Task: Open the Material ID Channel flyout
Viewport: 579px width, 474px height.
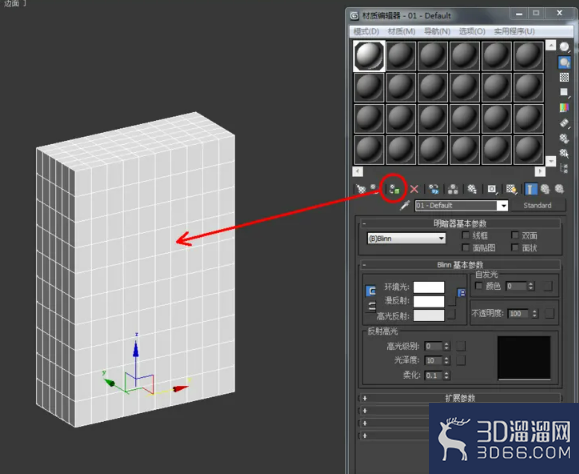Action: coord(492,189)
